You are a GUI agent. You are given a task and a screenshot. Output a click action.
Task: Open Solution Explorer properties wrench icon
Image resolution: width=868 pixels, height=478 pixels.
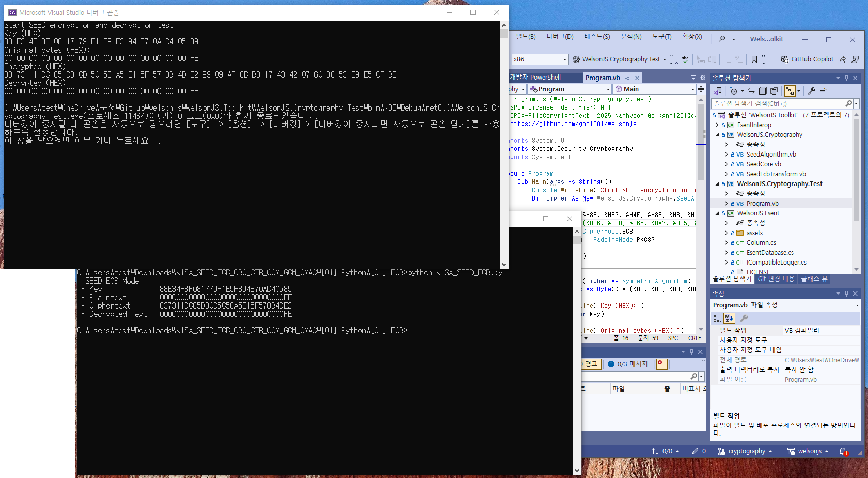coord(812,91)
